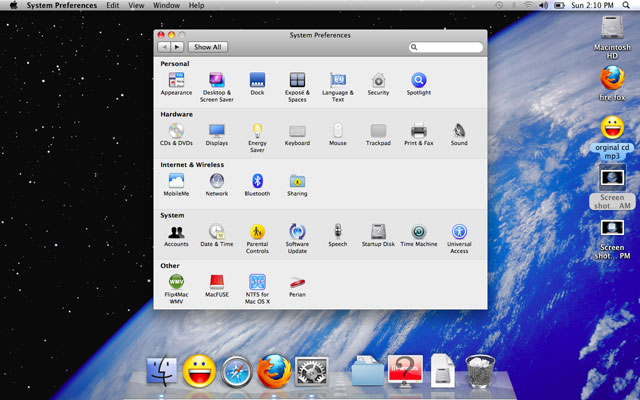
Task: Click the question mark monitor Dock icon
Action: (x=405, y=371)
